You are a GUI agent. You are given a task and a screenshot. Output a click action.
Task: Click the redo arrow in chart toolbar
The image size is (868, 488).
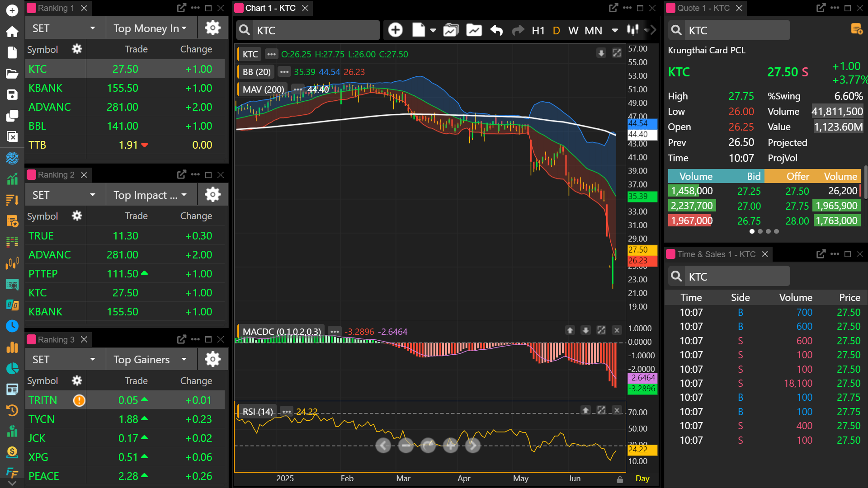coord(518,30)
